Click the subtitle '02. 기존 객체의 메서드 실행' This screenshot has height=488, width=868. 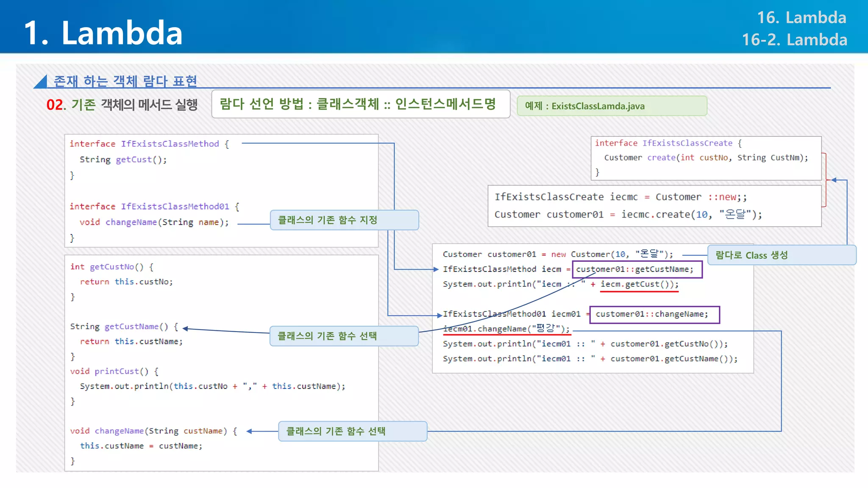coord(122,105)
